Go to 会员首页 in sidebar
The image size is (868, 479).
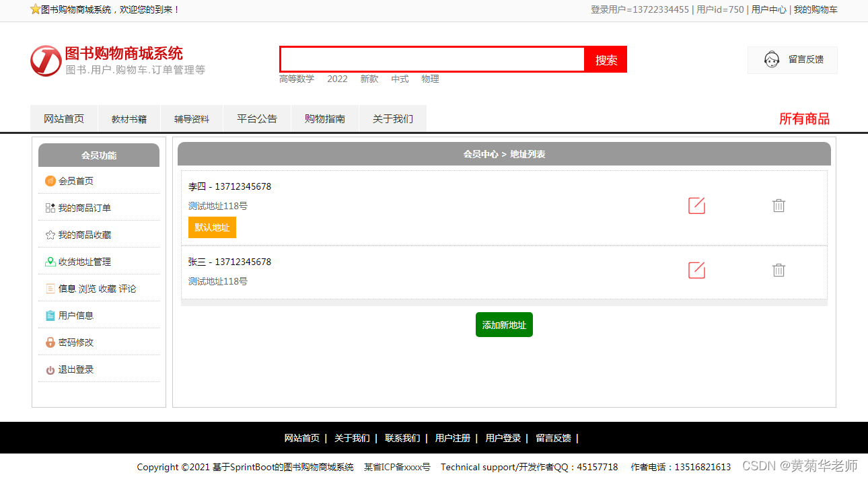(76, 181)
